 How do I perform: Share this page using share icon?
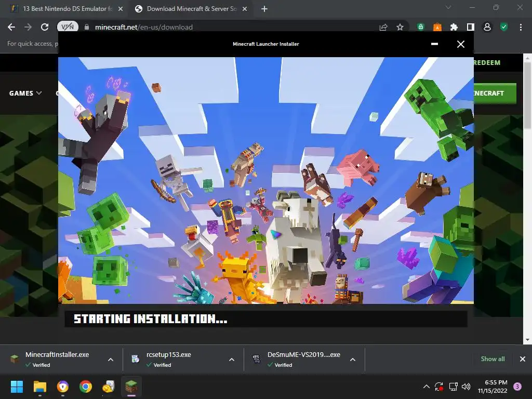383,27
